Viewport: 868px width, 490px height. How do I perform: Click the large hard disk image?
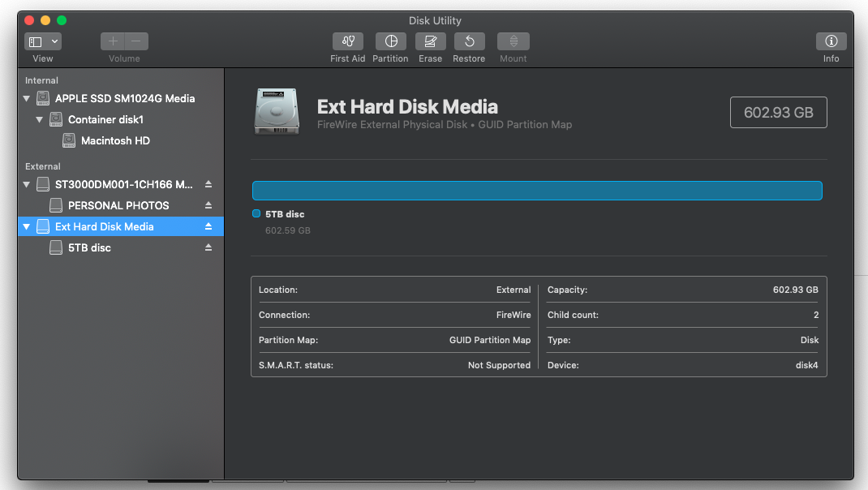277,111
